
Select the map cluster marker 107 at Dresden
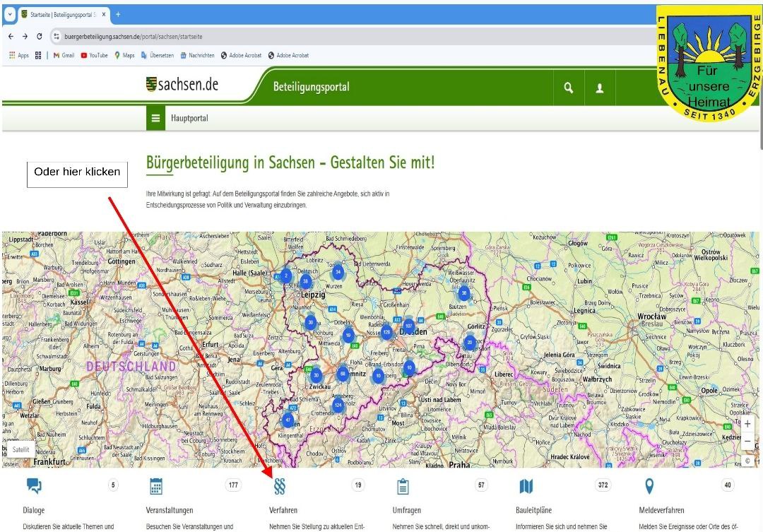pos(409,326)
